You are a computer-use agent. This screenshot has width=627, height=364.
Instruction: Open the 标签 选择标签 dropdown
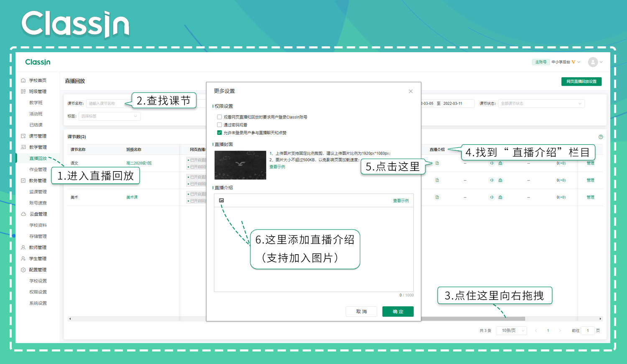click(110, 116)
